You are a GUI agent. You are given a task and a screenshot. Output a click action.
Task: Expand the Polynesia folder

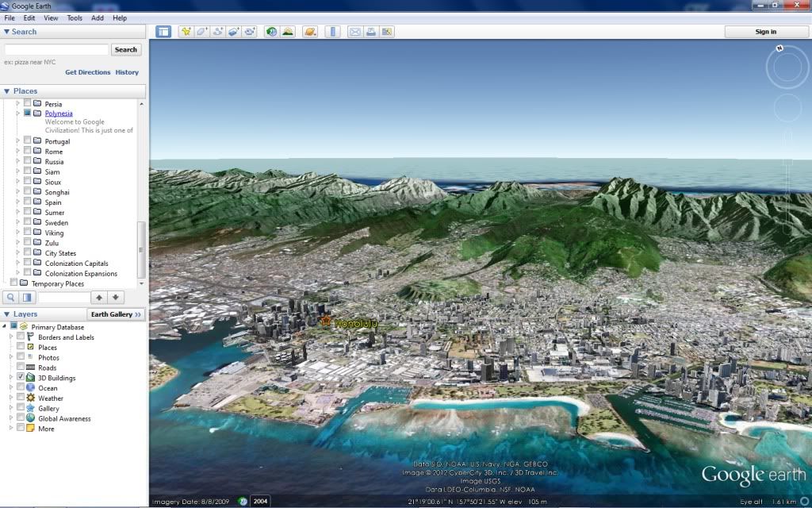18,113
